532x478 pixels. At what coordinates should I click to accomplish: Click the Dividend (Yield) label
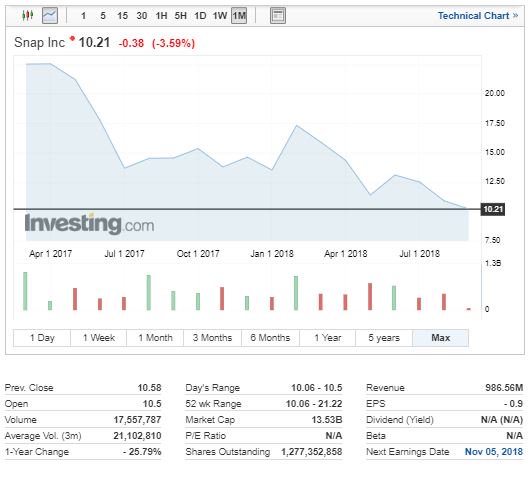[400, 420]
